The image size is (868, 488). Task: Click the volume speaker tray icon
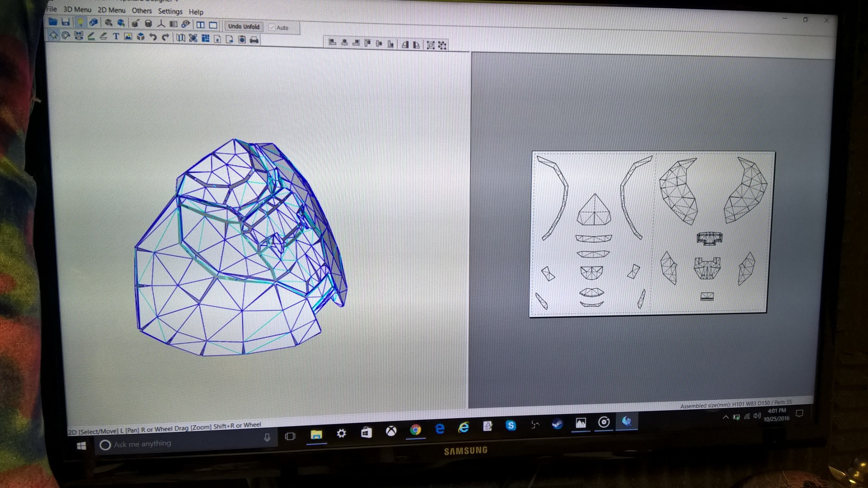[757, 416]
